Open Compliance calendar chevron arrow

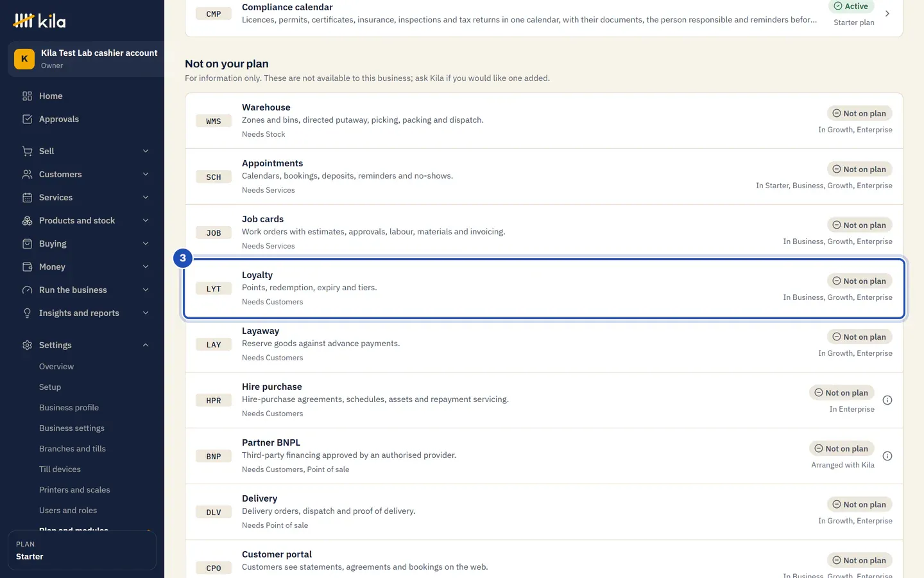[887, 13]
